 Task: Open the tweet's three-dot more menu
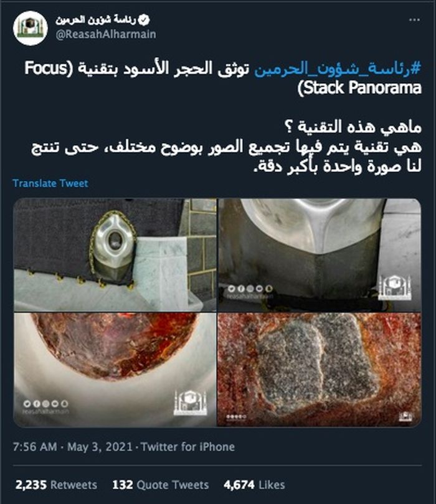click(414, 21)
